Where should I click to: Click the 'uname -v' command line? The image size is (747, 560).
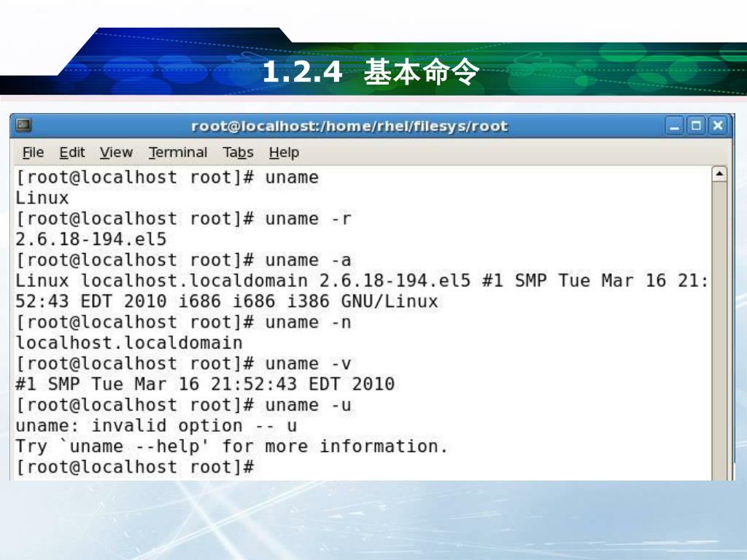pos(183,364)
